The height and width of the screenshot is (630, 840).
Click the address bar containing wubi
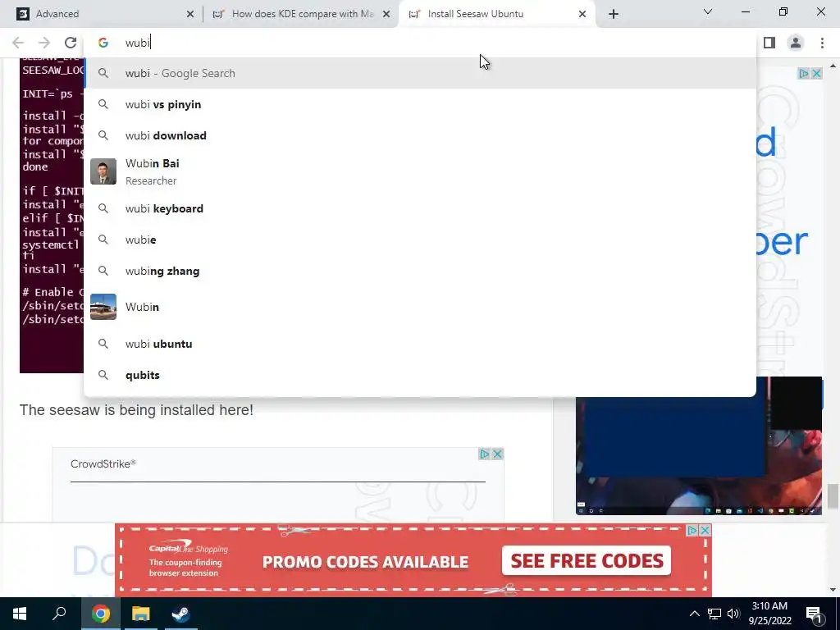click(419, 43)
